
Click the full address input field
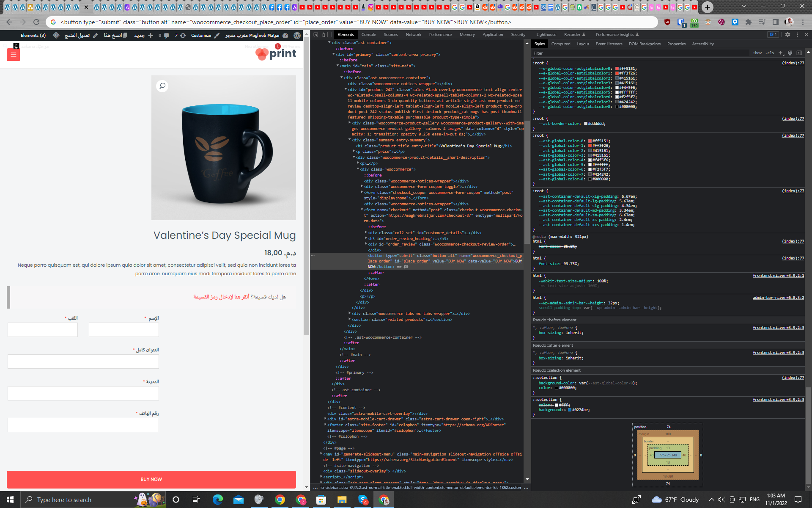[x=83, y=362]
